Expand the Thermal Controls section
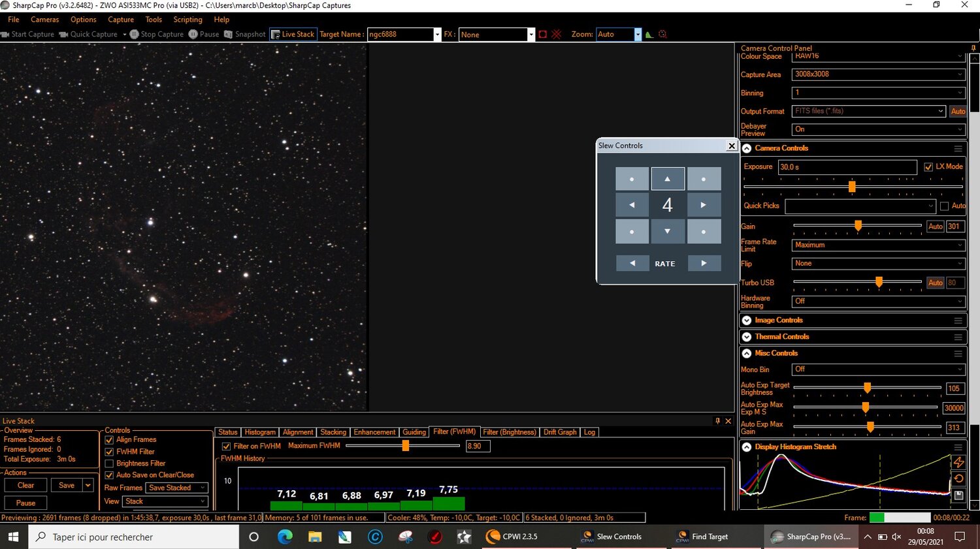 coord(747,337)
